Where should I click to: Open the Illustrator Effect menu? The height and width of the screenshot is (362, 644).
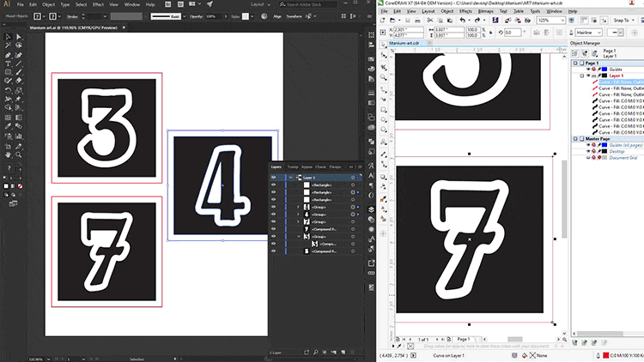[98, 4]
